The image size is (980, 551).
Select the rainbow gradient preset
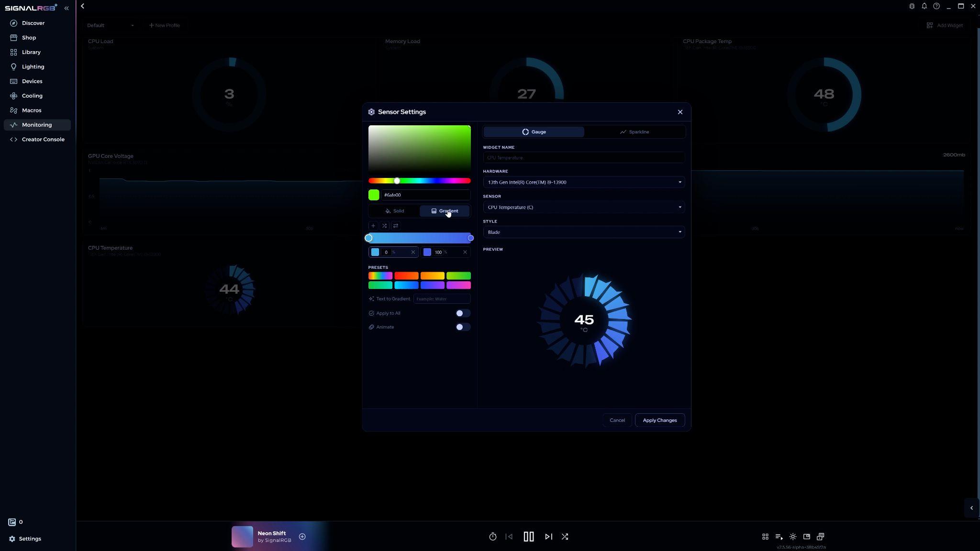click(380, 276)
